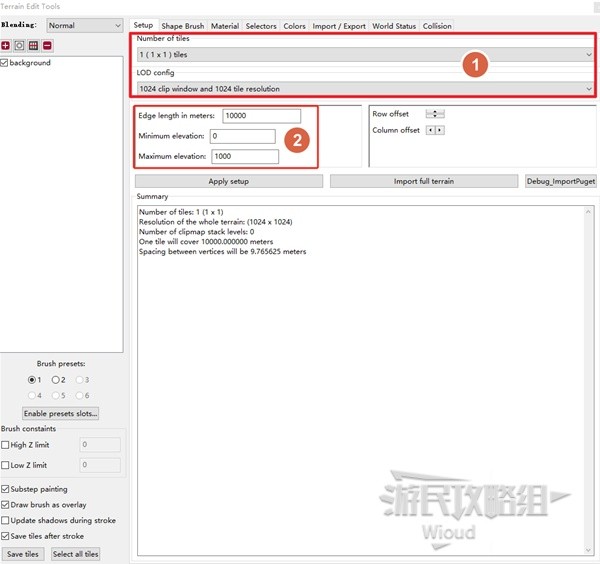
Task: Click the Row offset spinner control
Action: click(435, 114)
